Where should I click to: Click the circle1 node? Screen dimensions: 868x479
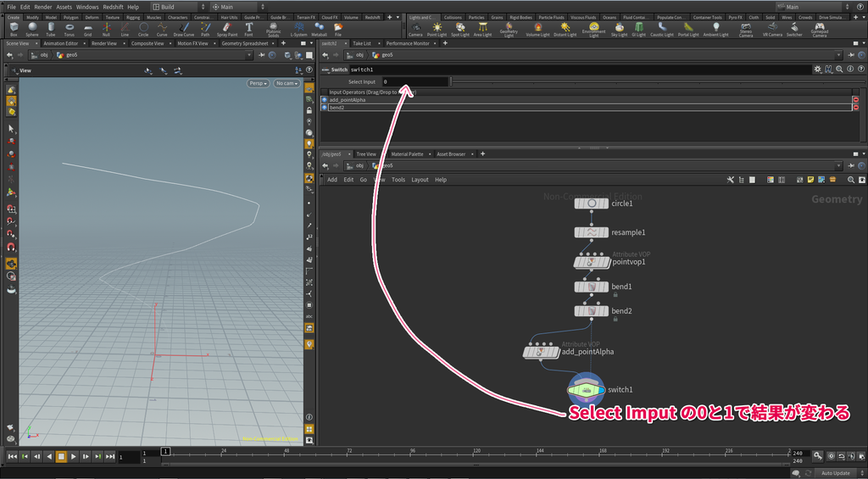click(x=592, y=203)
